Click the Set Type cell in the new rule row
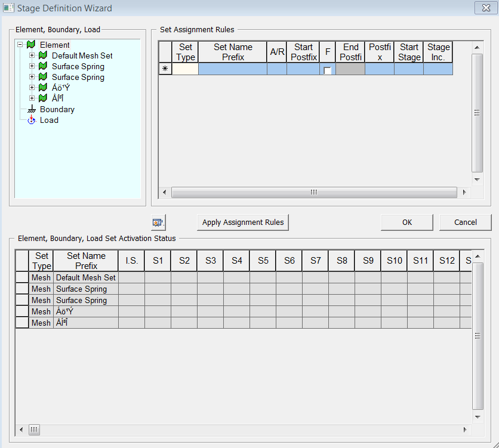 tap(185, 69)
